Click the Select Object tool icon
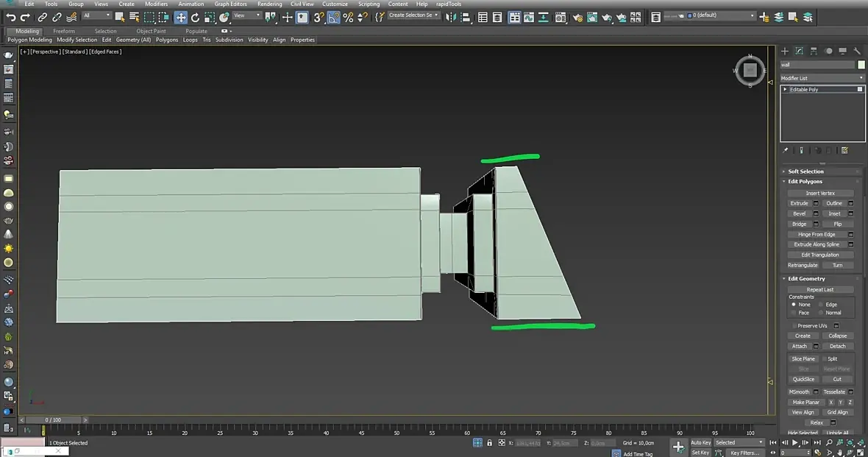 [x=120, y=17]
